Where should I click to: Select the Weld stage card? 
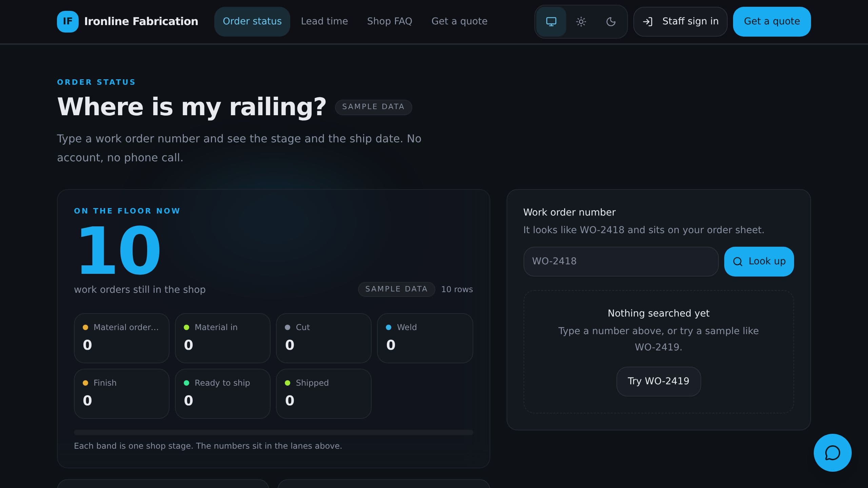click(x=425, y=338)
